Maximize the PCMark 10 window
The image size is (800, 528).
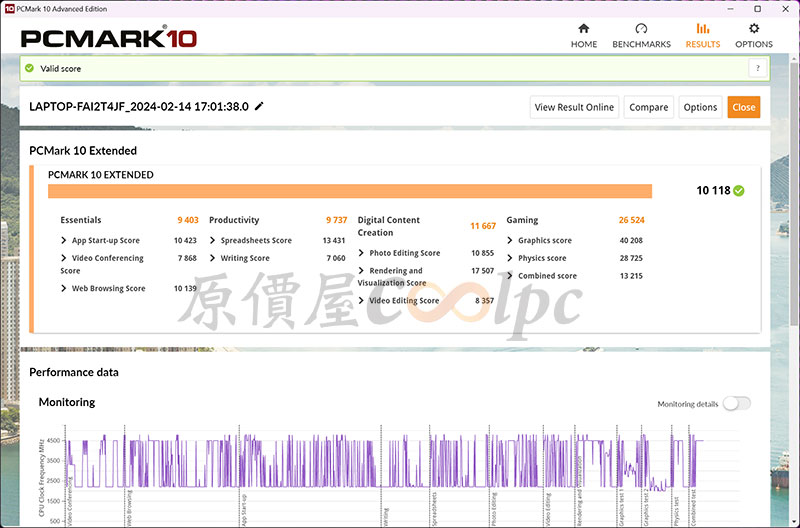[758, 9]
